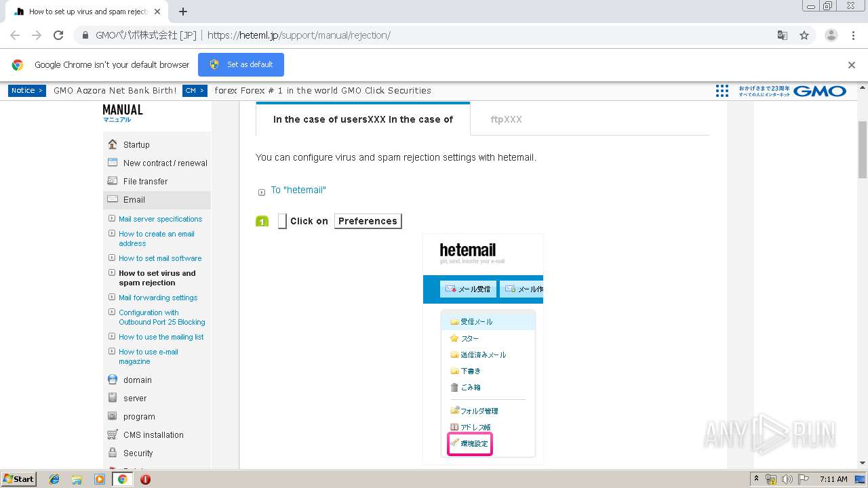
Task: Open File transfer section
Action: [x=145, y=181]
